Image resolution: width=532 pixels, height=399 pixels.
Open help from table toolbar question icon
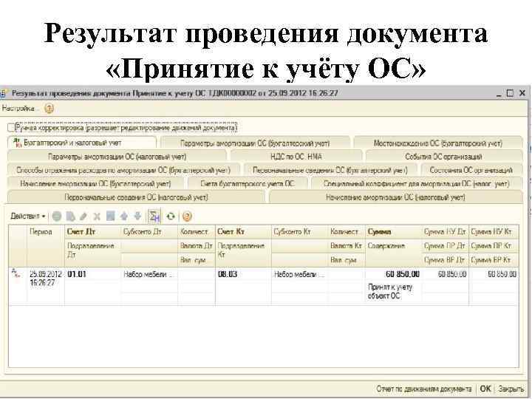click(187, 216)
